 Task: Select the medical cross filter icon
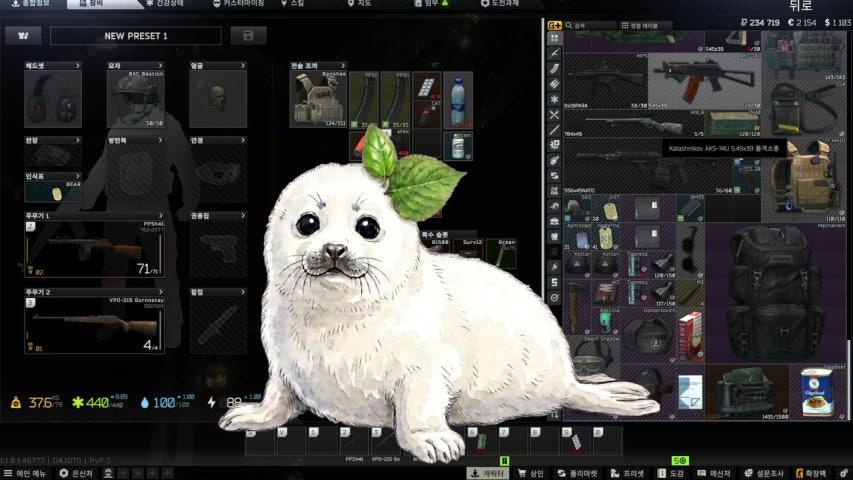click(554, 145)
